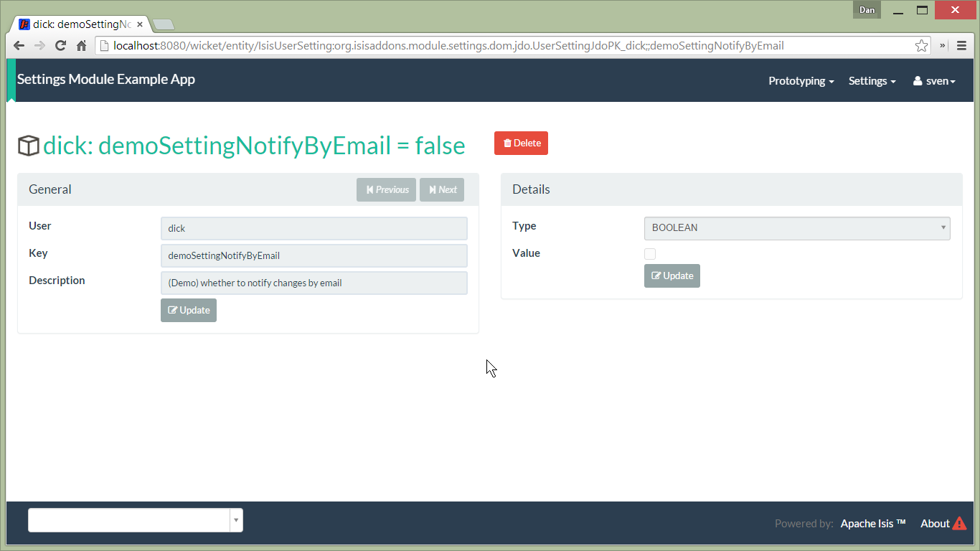Click the Description label

(x=57, y=281)
